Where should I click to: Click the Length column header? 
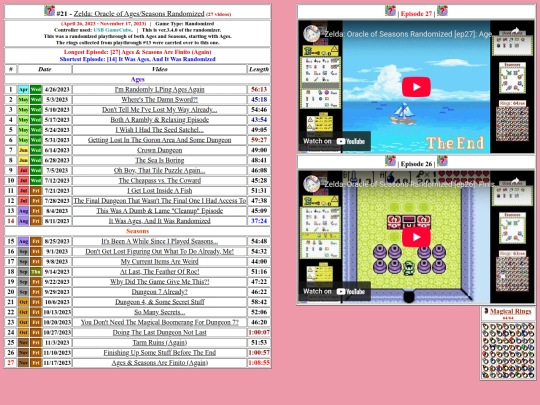259,69
